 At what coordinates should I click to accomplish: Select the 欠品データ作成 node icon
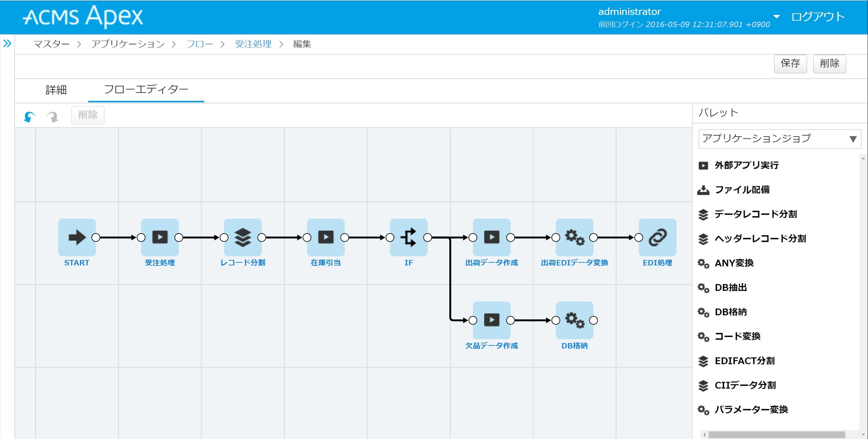(x=491, y=320)
